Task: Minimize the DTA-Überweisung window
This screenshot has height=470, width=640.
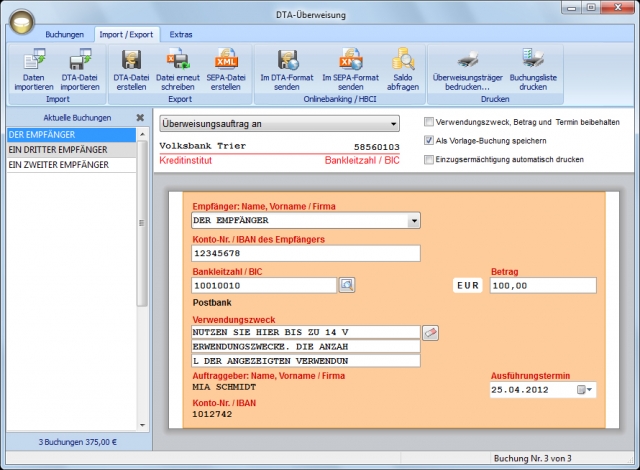Action: point(571,8)
